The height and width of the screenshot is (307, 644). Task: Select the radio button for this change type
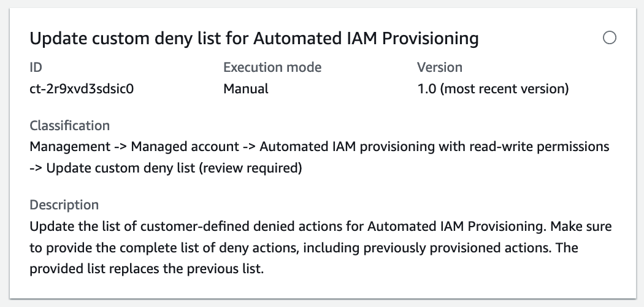[610, 38]
